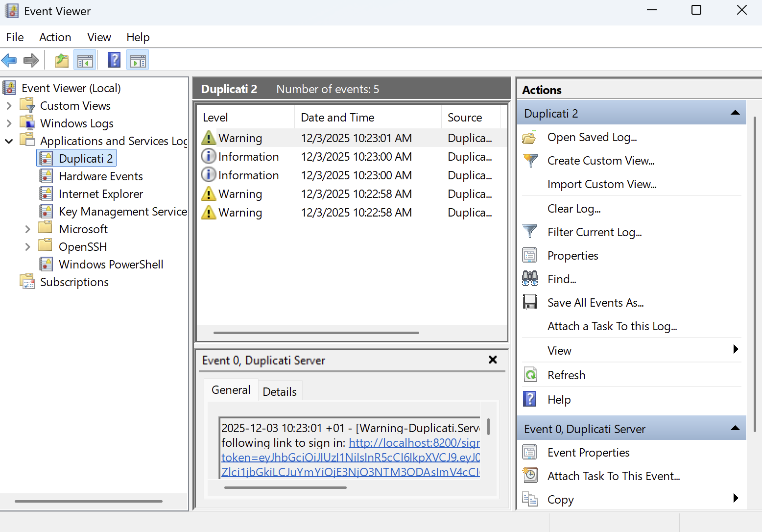Click the localhost:8200 sign-in link
The width and height of the screenshot is (762, 532).
pyautogui.click(x=414, y=443)
